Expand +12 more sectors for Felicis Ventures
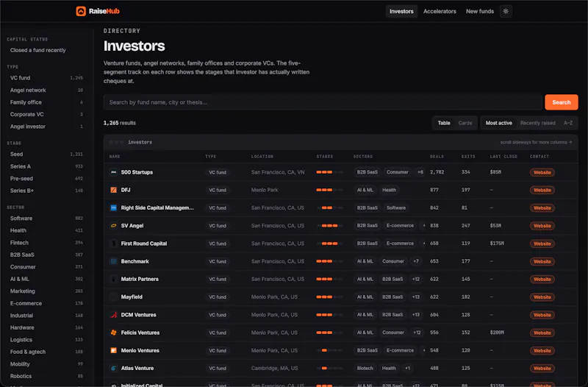 [417, 333]
